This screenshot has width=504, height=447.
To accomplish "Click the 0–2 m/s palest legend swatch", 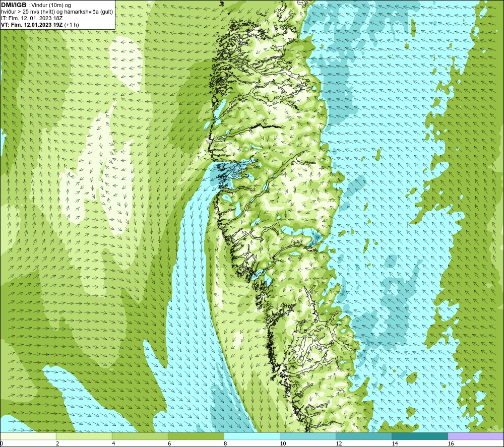I will (x=28, y=436).
